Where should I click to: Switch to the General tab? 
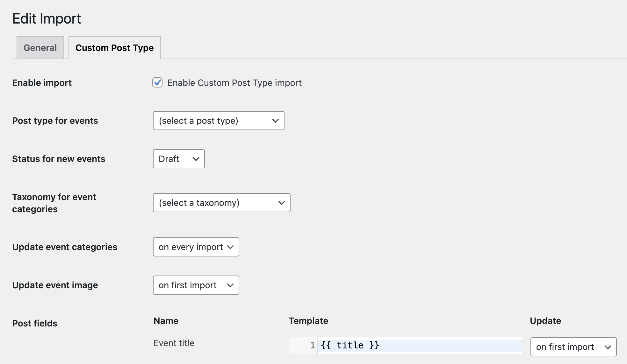[x=40, y=48]
